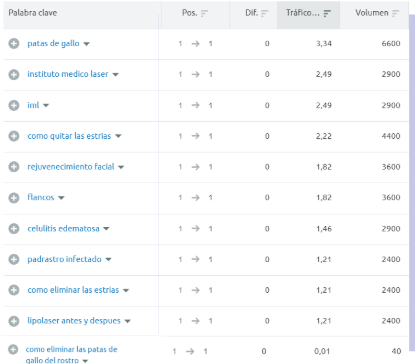Click the plus icon beside 'celulitis edematosa'
Screen dimensions: 415x364
point(14,229)
